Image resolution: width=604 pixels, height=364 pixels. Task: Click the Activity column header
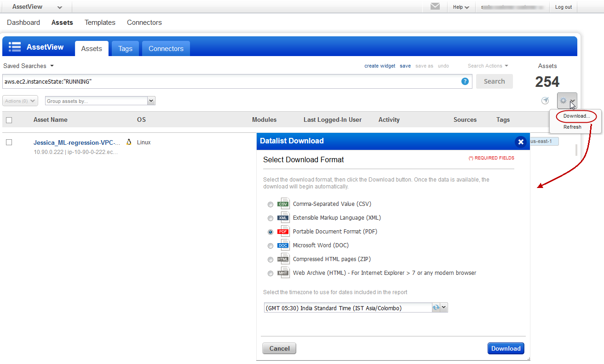pyautogui.click(x=389, y=119)
